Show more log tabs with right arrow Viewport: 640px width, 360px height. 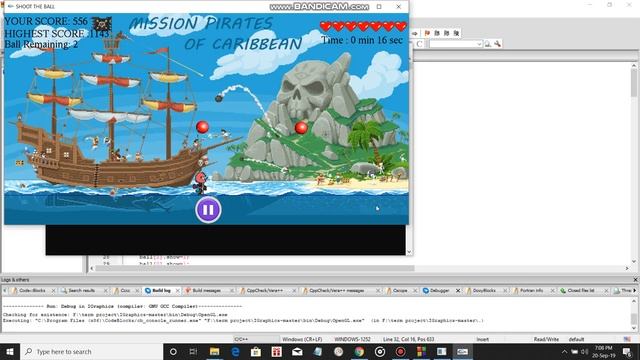tap(635, 291)
